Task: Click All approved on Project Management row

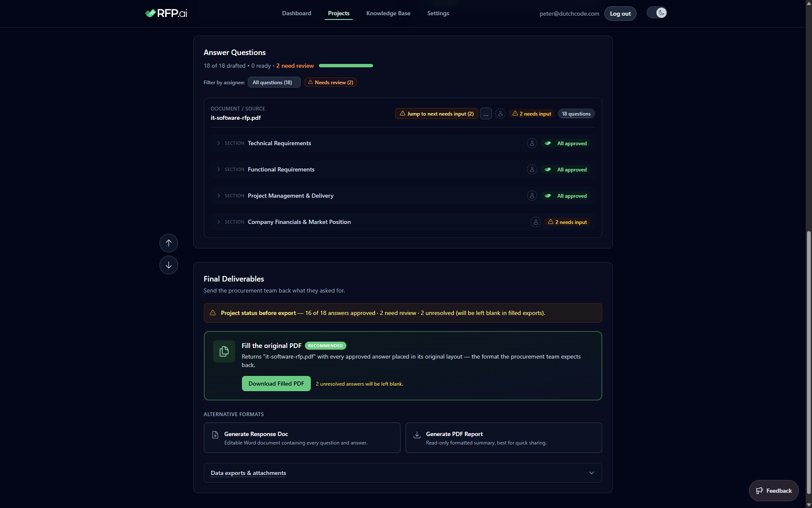Action: tap(566, 196)
